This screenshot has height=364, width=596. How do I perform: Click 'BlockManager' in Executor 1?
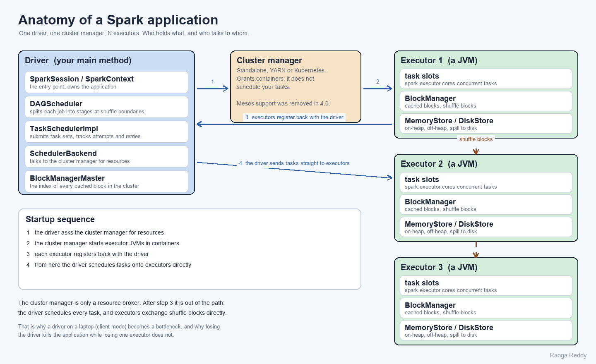430,98
